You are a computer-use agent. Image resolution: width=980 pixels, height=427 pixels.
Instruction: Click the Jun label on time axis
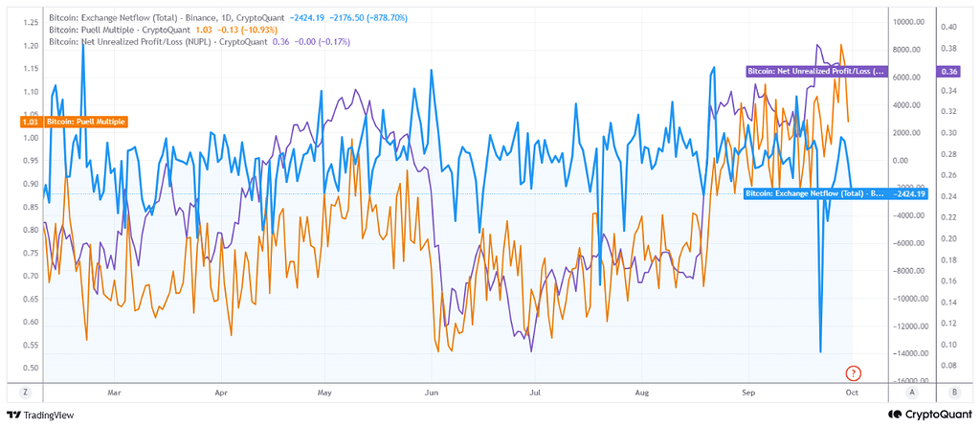[x=432, y=393]
